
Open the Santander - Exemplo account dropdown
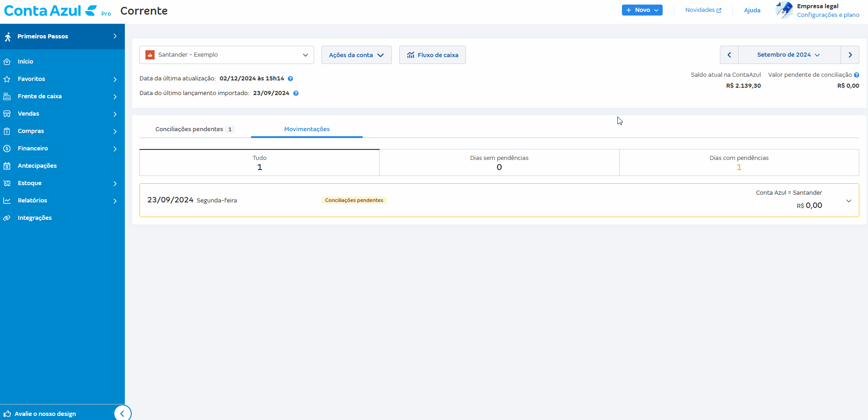227,55
